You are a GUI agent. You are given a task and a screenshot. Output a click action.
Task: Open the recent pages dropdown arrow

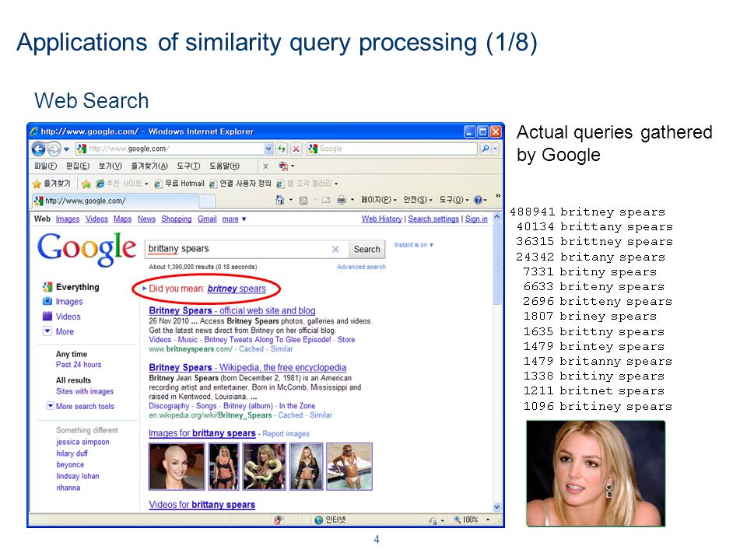coord(66,149)
